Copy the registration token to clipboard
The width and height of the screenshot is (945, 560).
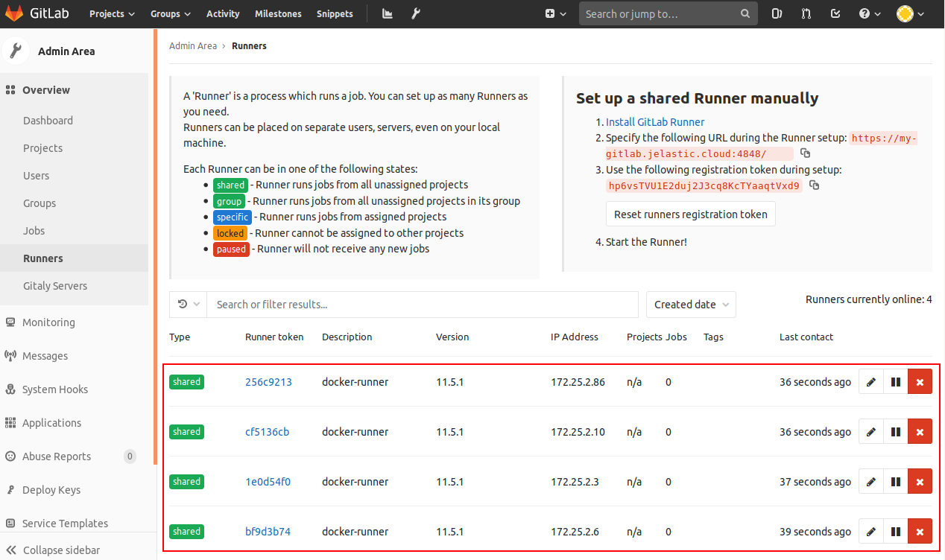[815, 185]
